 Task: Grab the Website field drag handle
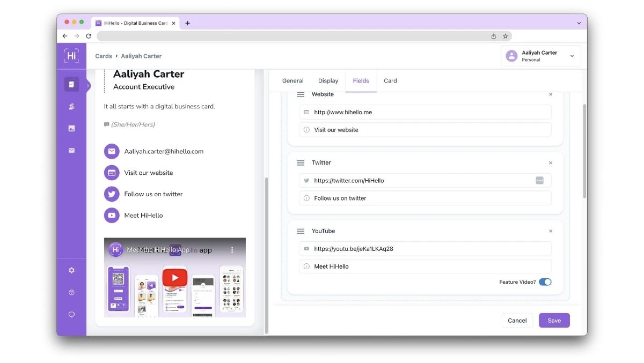(x=301, y=94)
